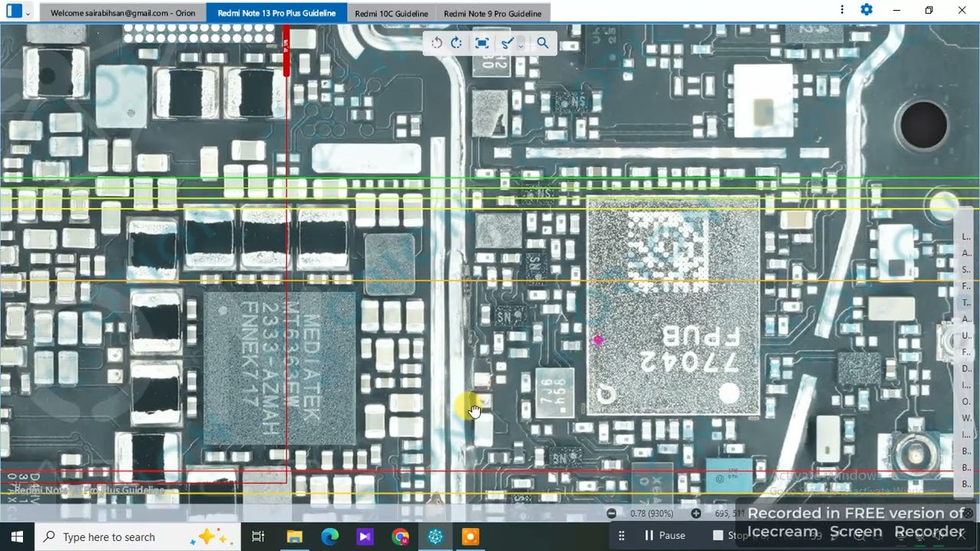The height and width of the screenshot is (551, 980).
Task: Click the MediaTek MT6363EW chip on board
Action: click(x=279, y=369)
